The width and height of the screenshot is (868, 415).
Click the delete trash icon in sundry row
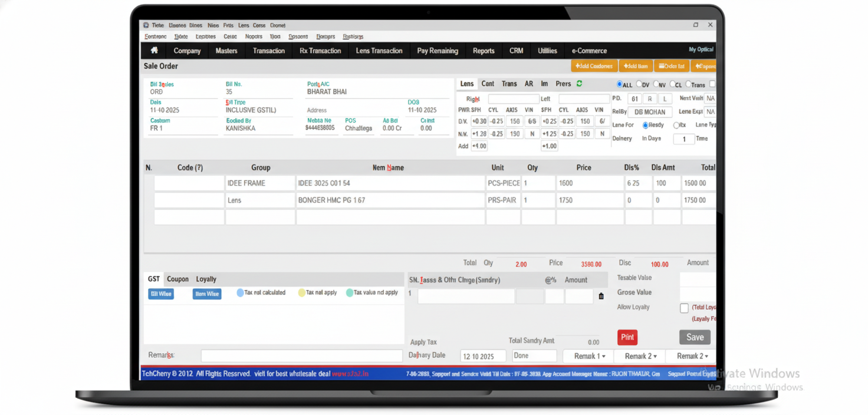coord(601,296)
